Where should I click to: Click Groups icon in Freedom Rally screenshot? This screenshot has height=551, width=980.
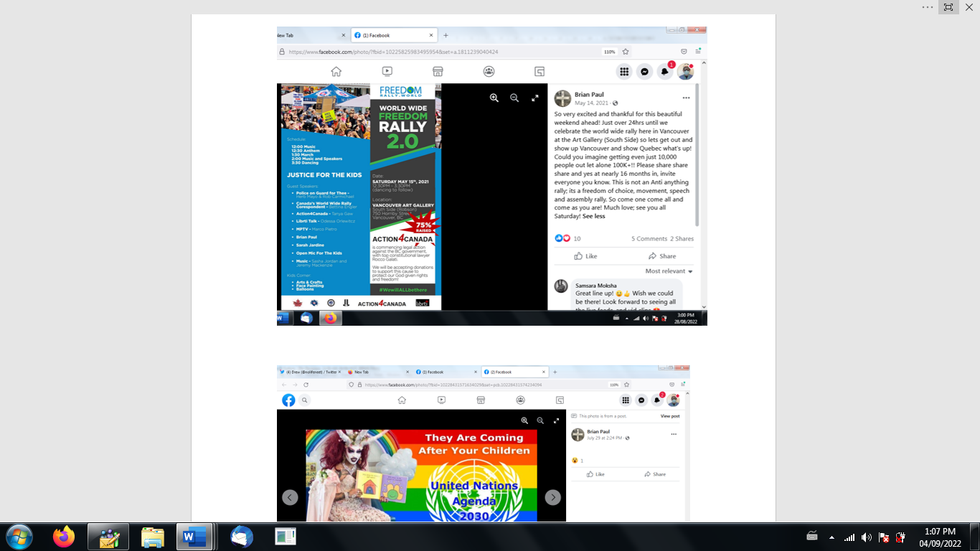click(489, 72)
